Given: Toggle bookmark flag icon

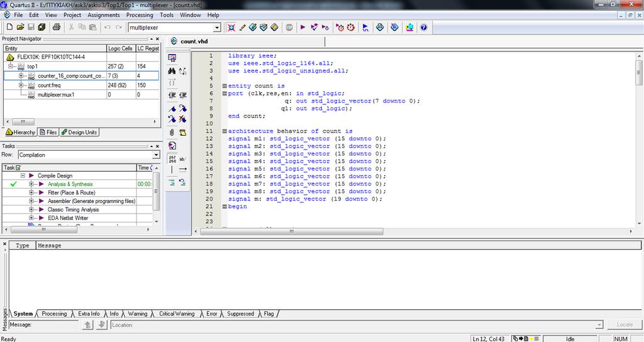Looking at the screenshot, I should click(172, 108).
